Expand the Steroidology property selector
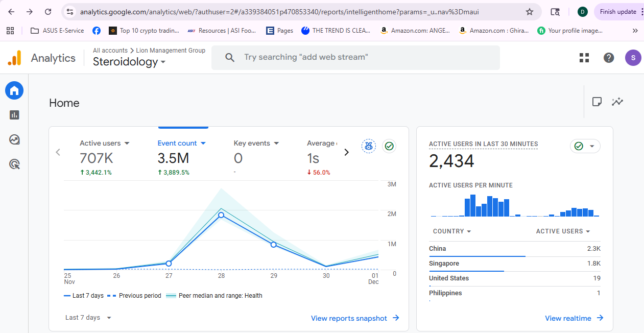The width and height of the screenshot is (644, 333). tap(129, 62)
